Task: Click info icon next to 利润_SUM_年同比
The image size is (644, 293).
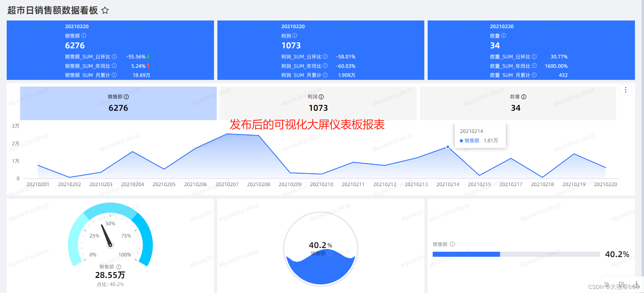Action: coord(325,66)
